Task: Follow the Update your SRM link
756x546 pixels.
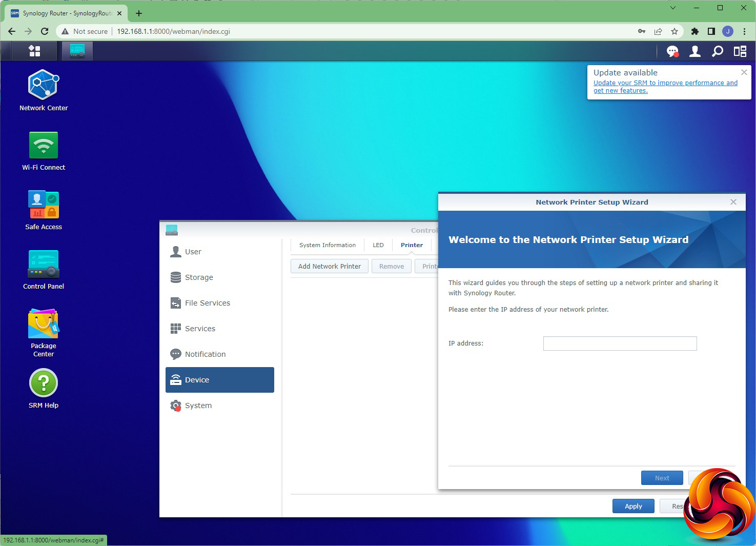Action: (x=665, y=87)
